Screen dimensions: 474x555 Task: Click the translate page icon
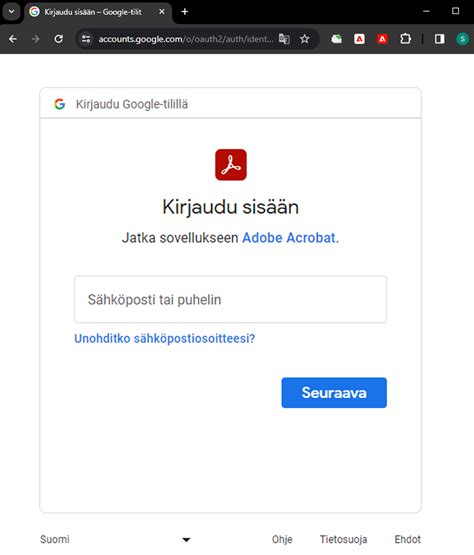tap(284, 39)
